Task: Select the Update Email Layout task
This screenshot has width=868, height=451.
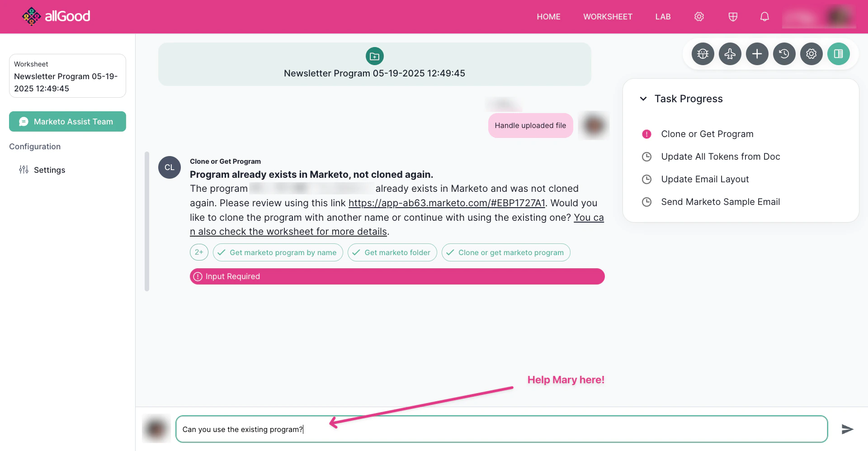Action: tap(705, 179)
